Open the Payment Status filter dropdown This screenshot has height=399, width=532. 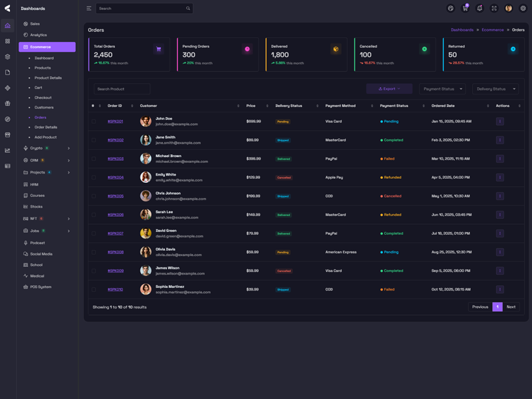[x=442, y=88]
